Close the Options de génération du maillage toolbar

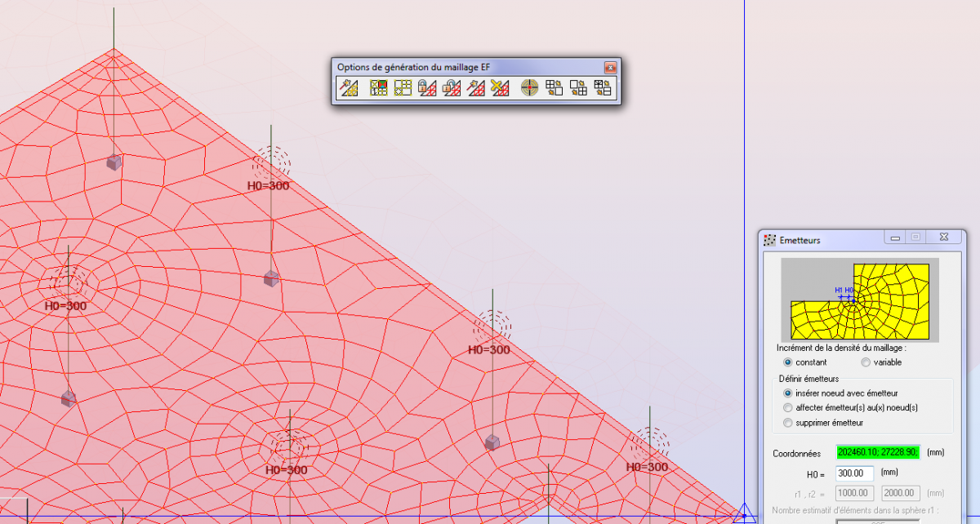[x=610, y=67]
